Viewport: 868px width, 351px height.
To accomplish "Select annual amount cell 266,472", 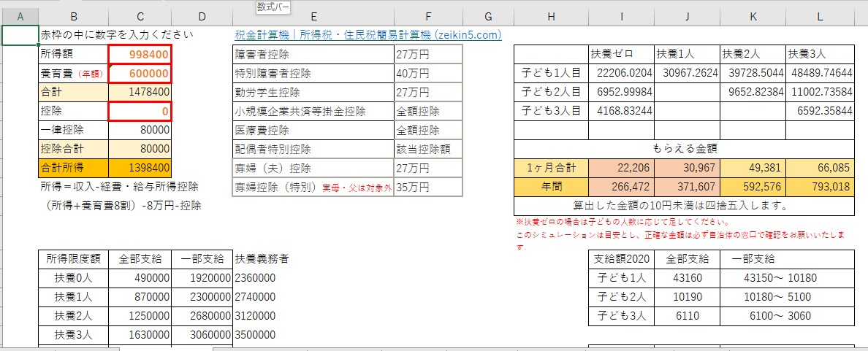I will [621, 187].
